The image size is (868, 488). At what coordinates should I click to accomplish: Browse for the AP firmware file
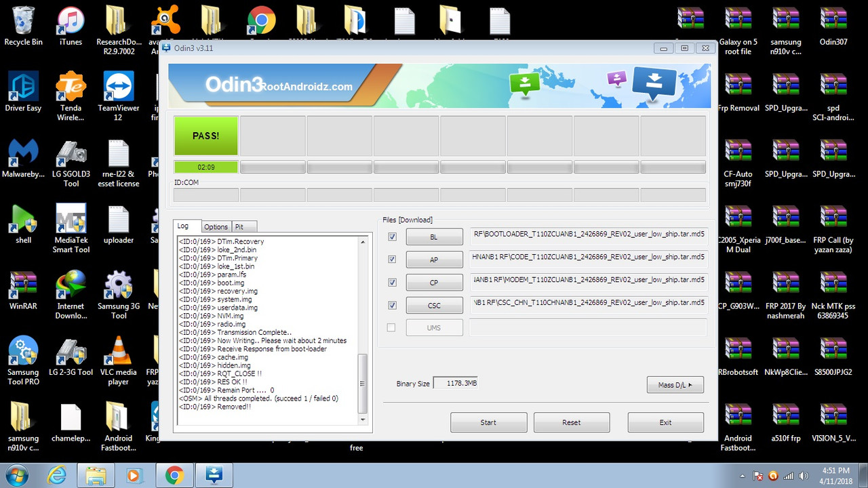point(434,260)
